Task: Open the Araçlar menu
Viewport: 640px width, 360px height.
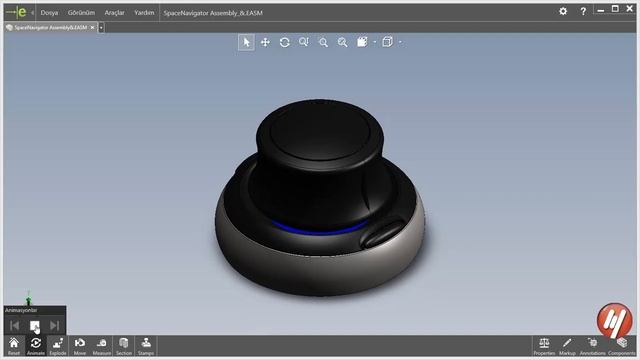Action: 114,13
